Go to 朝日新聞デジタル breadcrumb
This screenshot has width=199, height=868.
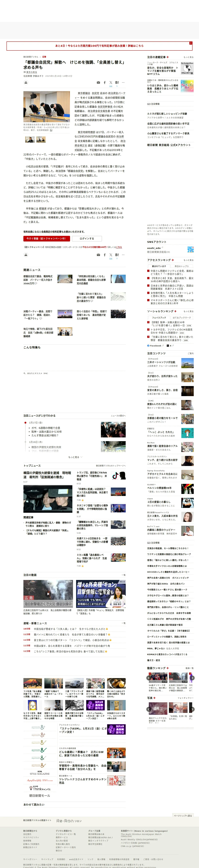[31, 57]
